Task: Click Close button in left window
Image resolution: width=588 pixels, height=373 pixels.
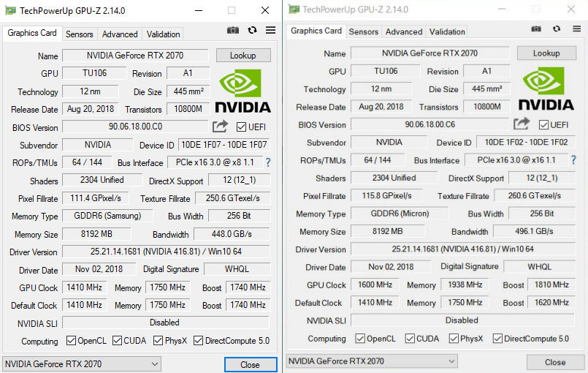Action: tap(251, 365)
